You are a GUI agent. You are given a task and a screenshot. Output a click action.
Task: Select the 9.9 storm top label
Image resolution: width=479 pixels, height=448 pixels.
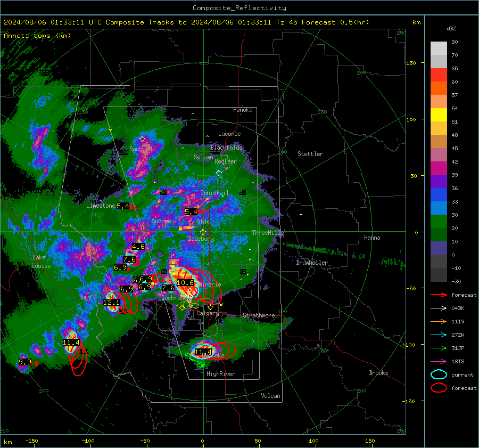click(x=24, y=362)
